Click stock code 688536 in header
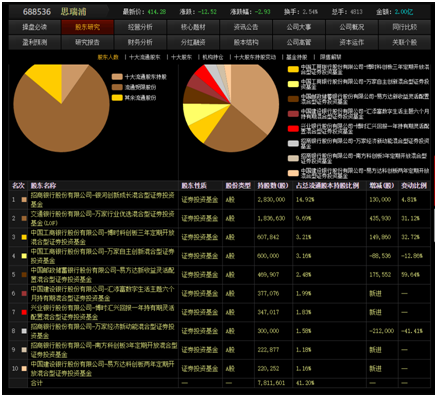 point(37,12)
